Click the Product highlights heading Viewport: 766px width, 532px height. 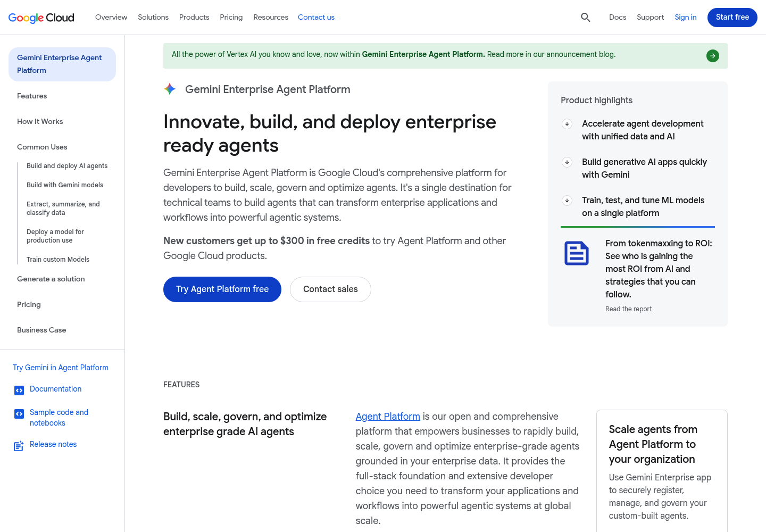[596, 101]
